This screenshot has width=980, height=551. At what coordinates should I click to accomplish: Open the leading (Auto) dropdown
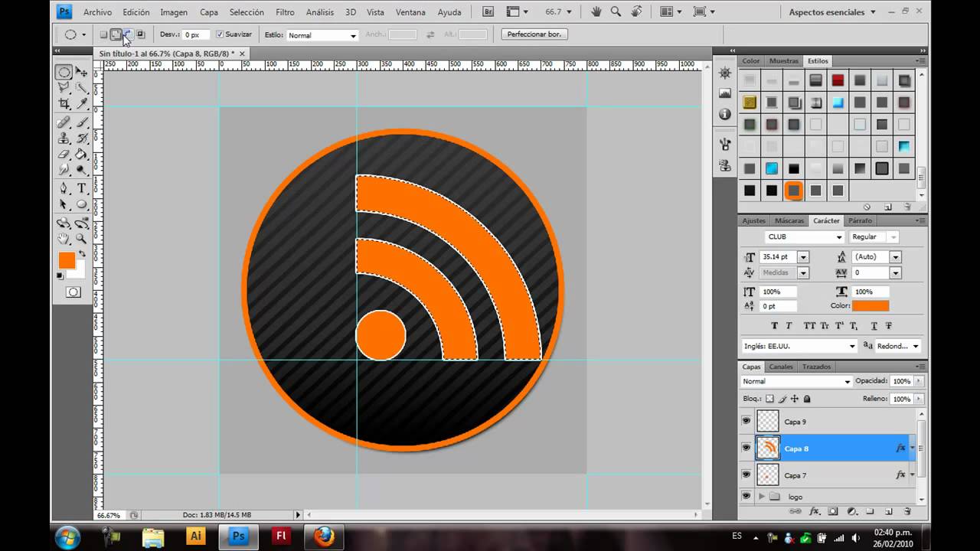(895, 257)
